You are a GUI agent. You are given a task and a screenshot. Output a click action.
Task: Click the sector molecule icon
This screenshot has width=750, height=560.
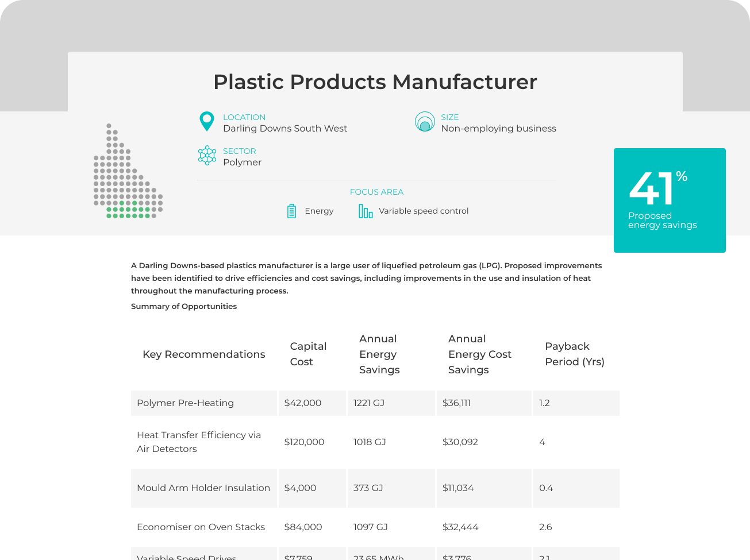207,156
